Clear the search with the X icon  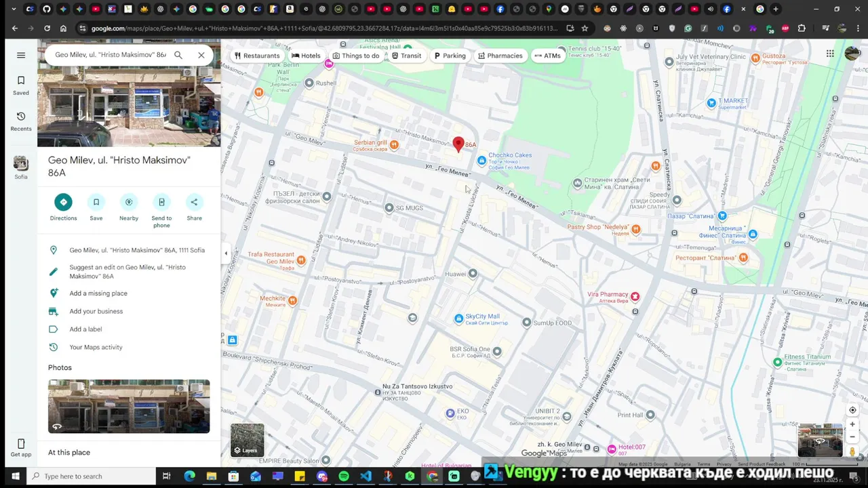[201, 55]
